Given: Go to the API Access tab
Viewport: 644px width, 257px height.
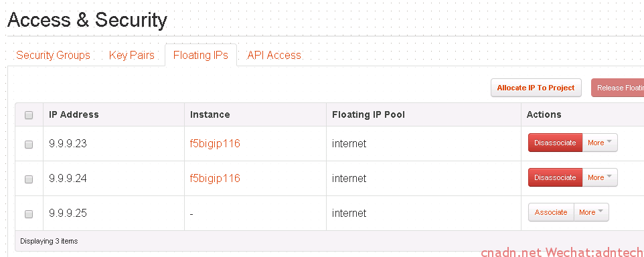Looking at the screenshot, I should [274, 55].
